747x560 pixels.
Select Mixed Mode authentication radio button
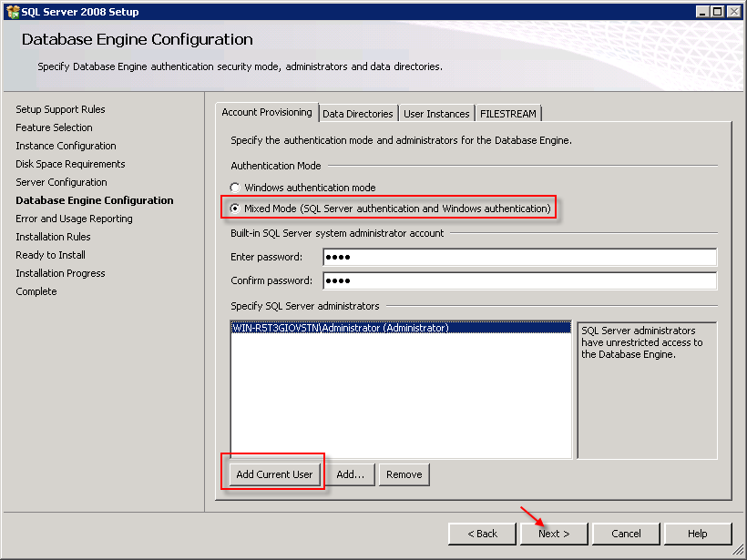235,209
